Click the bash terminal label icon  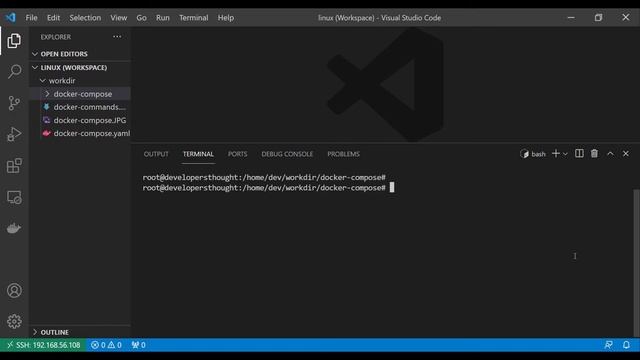[533, 154]
